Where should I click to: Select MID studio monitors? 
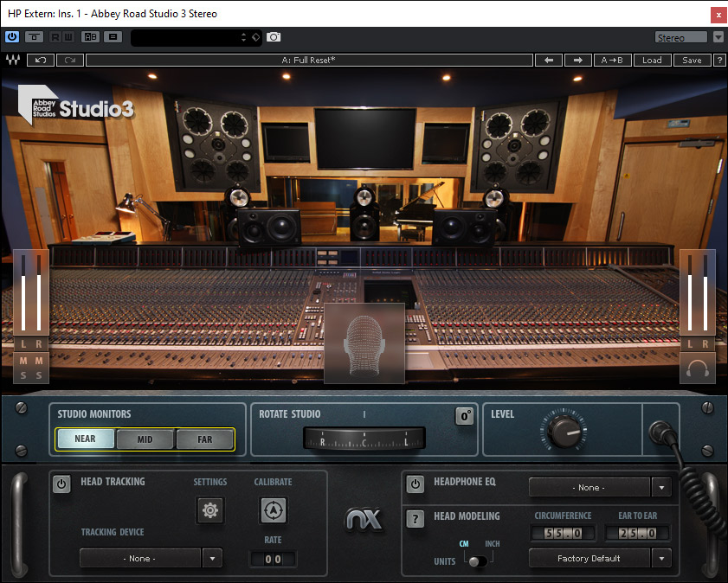point(145,439)
